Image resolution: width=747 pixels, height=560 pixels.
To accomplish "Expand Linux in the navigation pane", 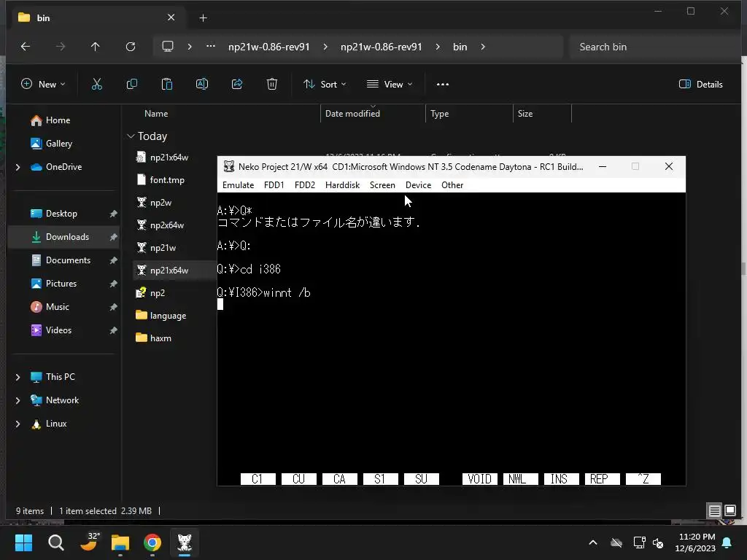I will [x=18, y=424].
